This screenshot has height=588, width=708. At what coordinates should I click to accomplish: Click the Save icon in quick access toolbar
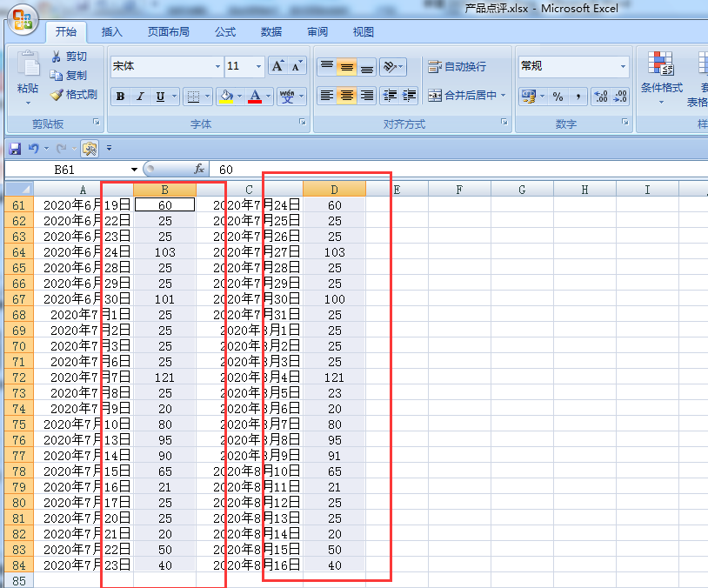coord(15,149)
